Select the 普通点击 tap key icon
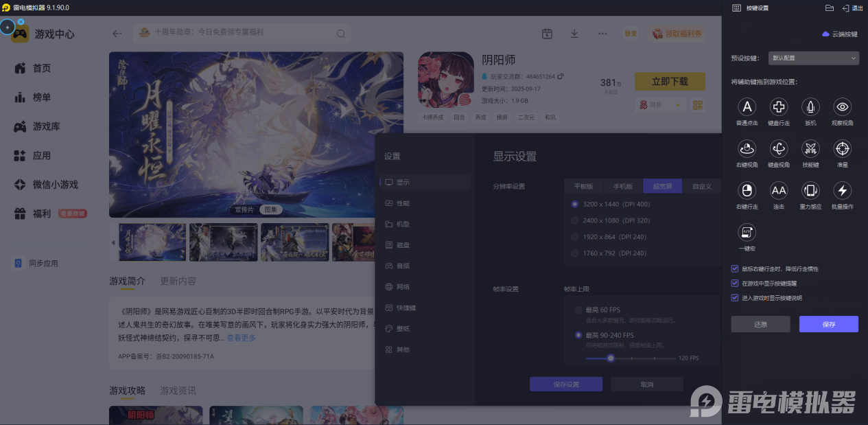This screenshot has width=868, height=425. point(747,106)
